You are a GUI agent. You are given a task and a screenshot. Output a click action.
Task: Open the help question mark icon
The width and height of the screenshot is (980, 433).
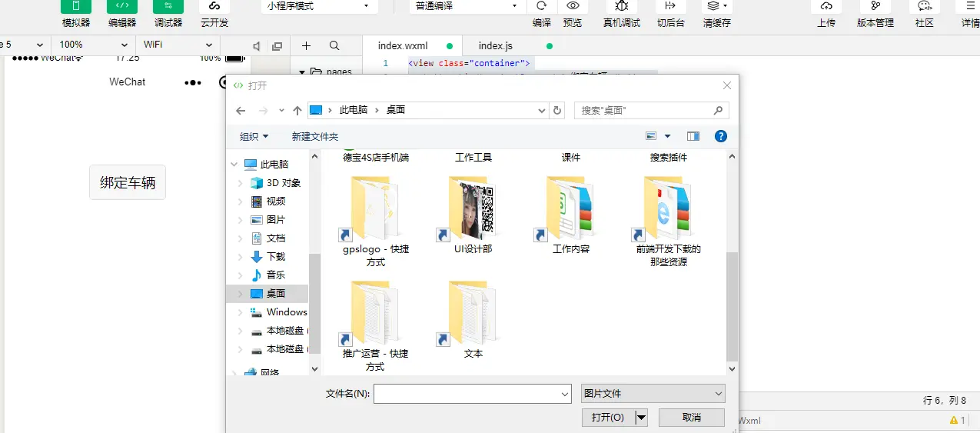[x=721, y=136]
